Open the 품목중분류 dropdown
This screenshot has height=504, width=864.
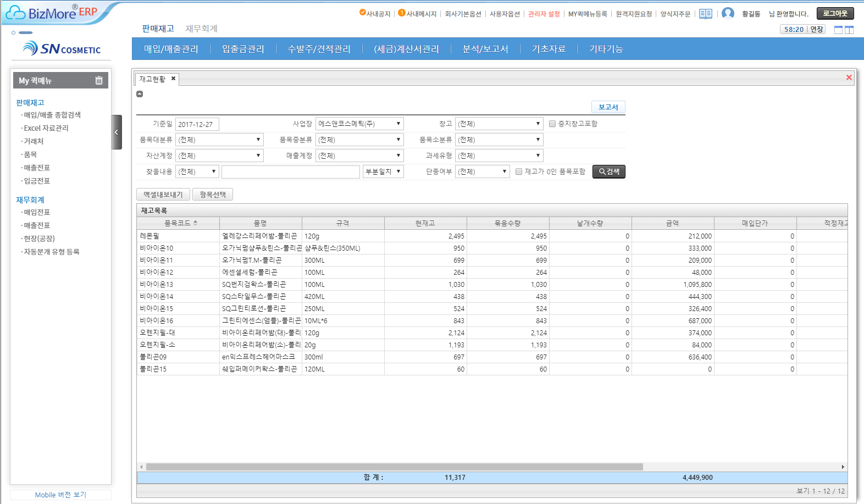[x=360, y=140]
